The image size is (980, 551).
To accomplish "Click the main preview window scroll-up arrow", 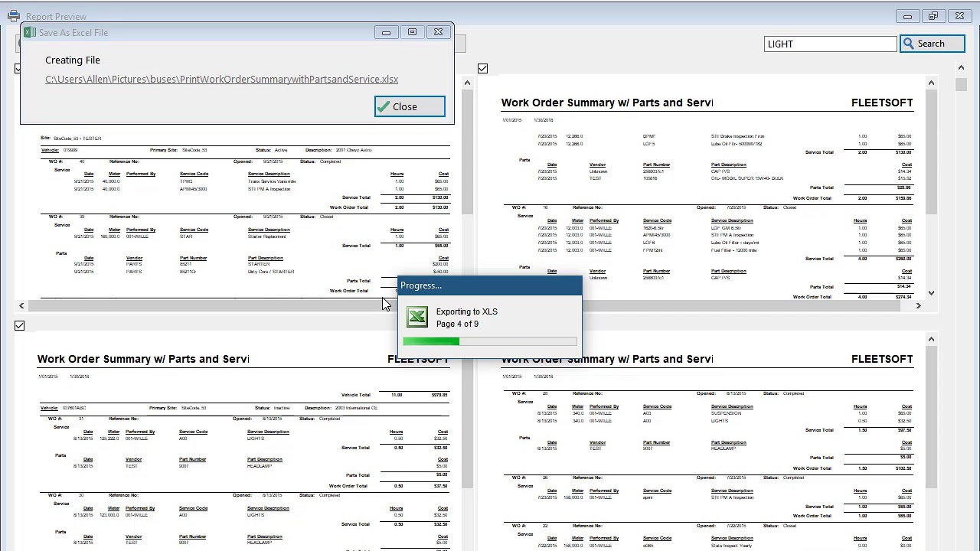I will (961, 68).
